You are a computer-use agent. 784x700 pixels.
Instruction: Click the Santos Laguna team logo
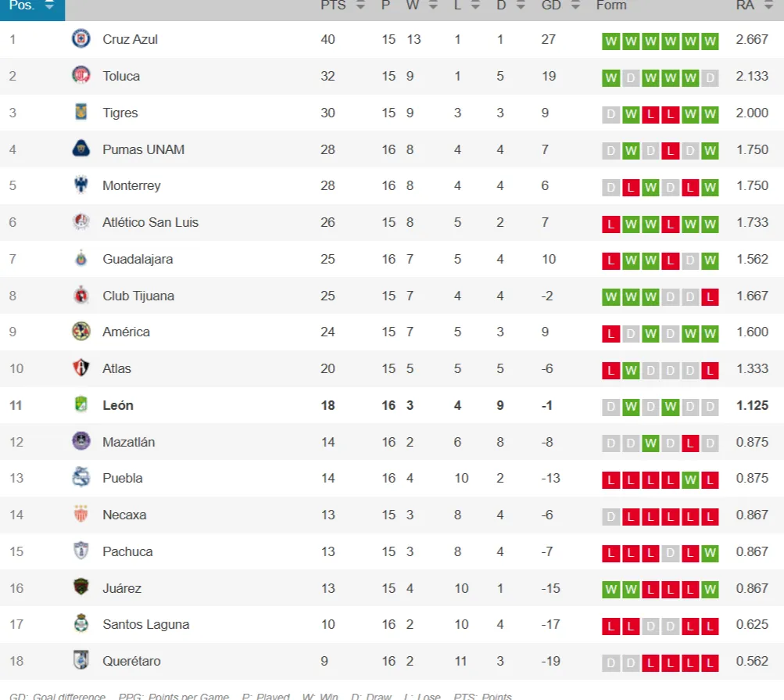coord(81,624)
